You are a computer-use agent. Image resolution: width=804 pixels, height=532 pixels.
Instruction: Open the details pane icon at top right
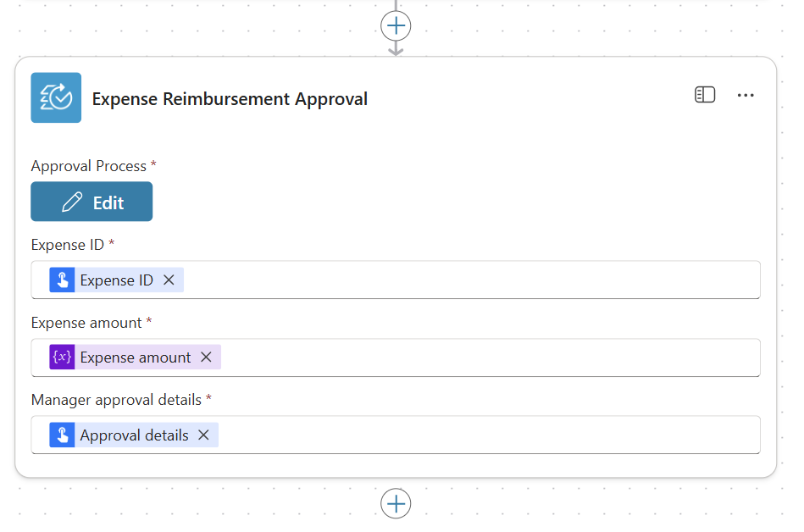click(705, 95)
